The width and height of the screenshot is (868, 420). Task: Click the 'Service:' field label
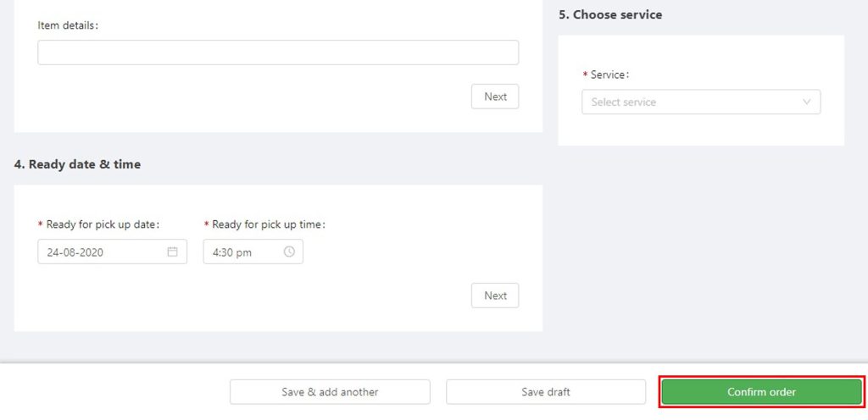(x=610, y=75)
